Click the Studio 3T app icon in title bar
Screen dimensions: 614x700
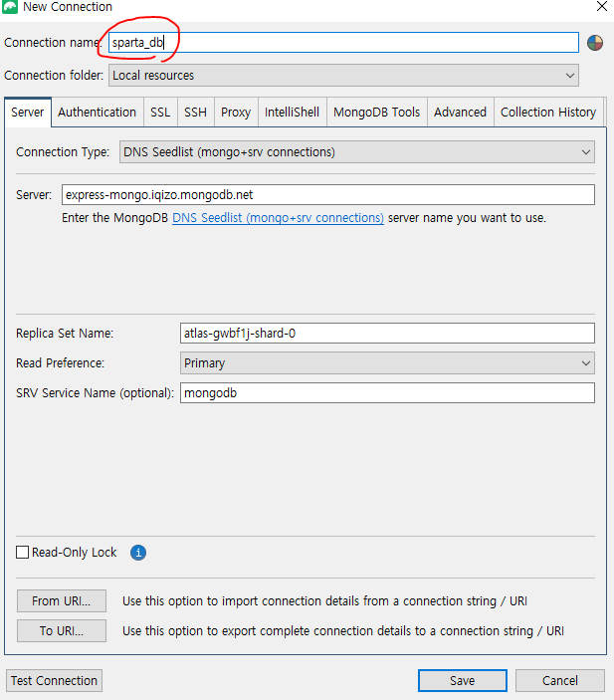[9, 7]
